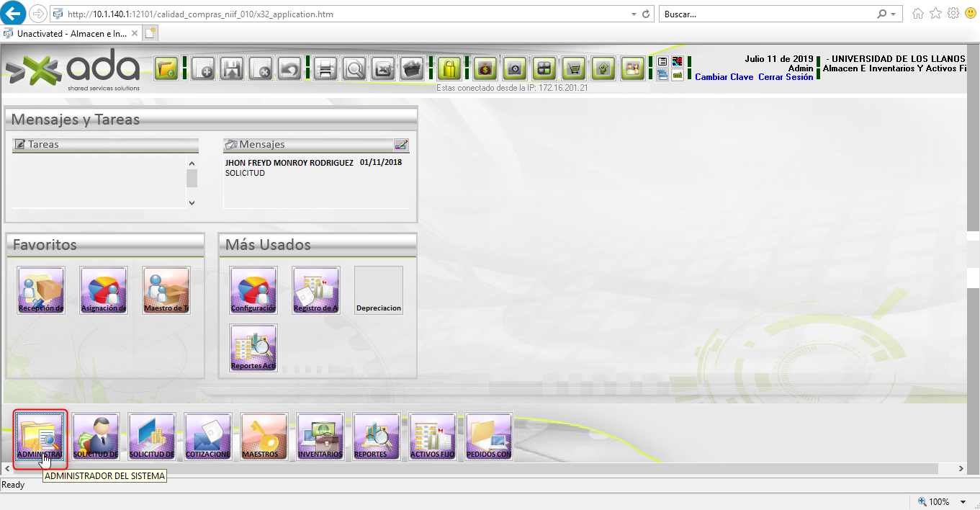Click the undo arrow toolbar icon
Screen dimensions: 980x510
pos(289,69)
